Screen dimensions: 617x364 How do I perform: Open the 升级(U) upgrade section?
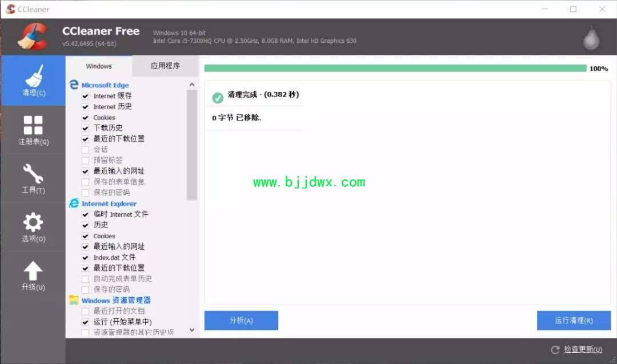click(33, 275)
